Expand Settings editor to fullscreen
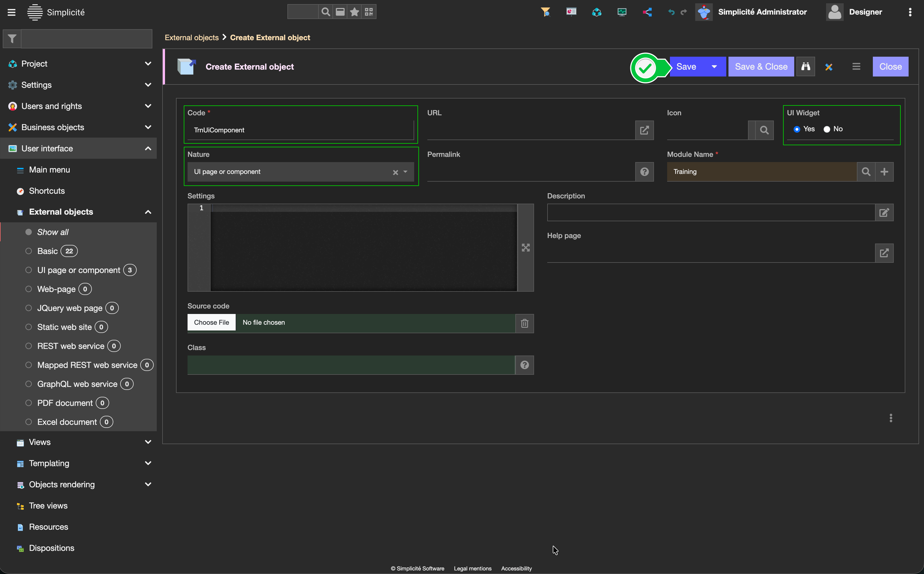The width and height of the screenshot is (924, 574). (525, 248)
